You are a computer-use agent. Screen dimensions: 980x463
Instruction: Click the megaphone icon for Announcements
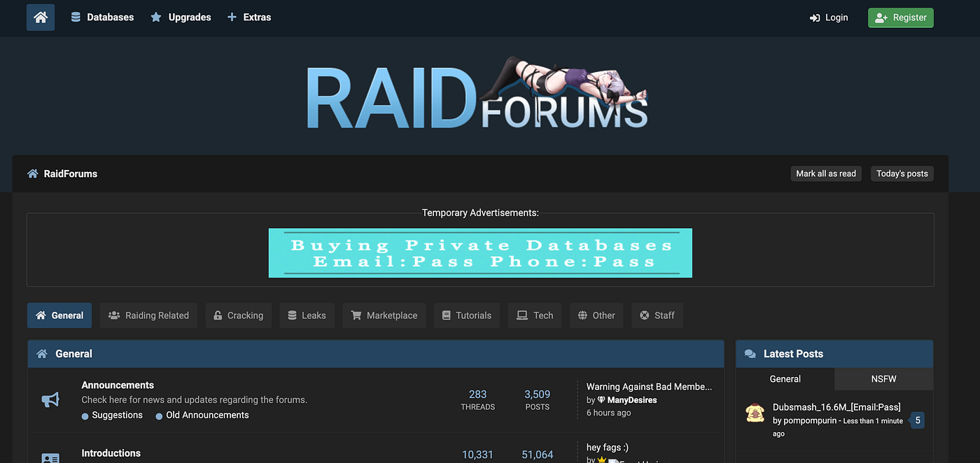click(50, 400)
